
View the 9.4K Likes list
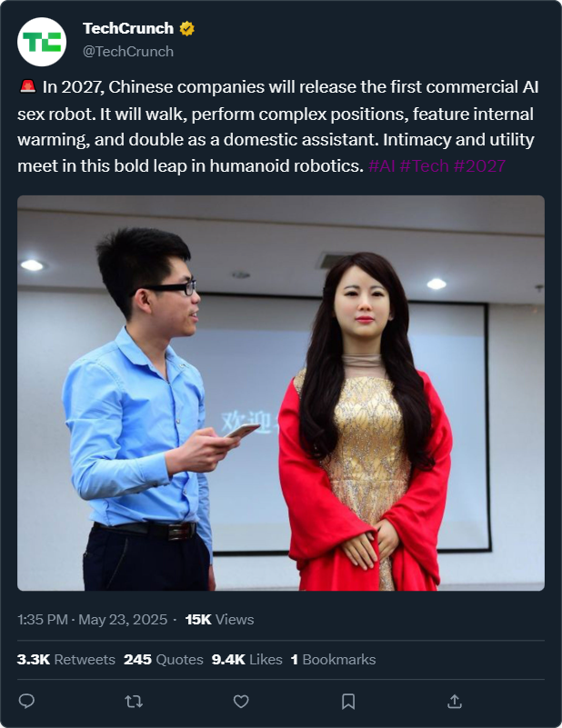tap(247, 659)
